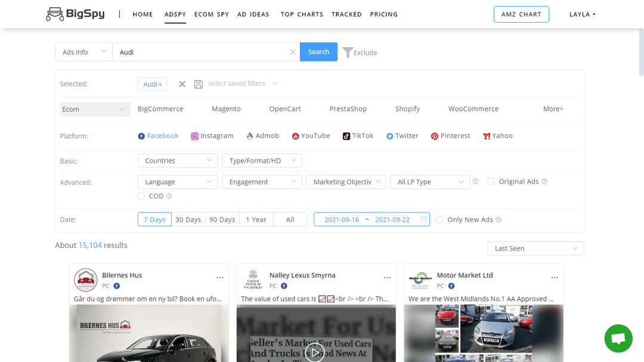Enable the Original Ads checkbox

(491, 182)
